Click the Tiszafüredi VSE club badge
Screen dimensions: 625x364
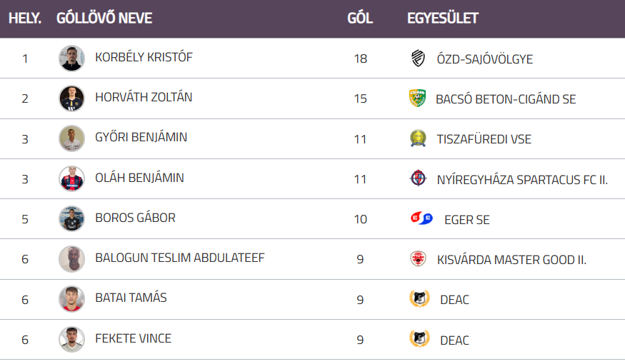point(418,138)
